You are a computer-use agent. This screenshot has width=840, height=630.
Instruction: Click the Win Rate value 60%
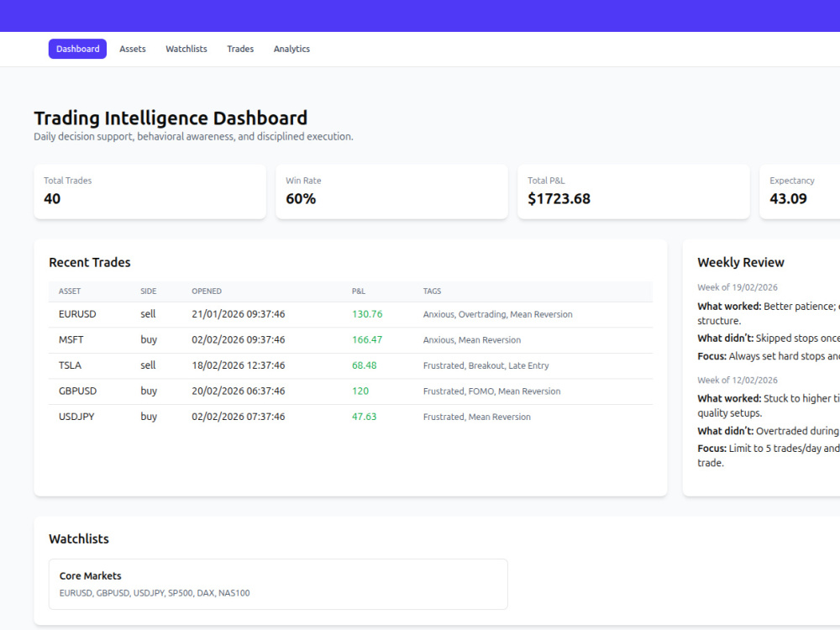[301, 199]
